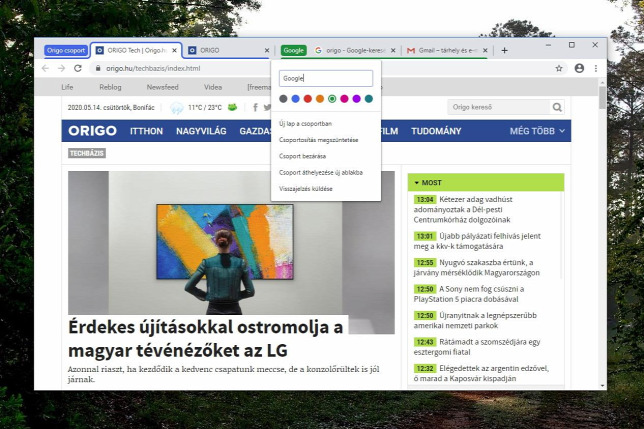Open the NAGYVILÁG navigation item
Viewport: 644px width, 429px height.
201,131
